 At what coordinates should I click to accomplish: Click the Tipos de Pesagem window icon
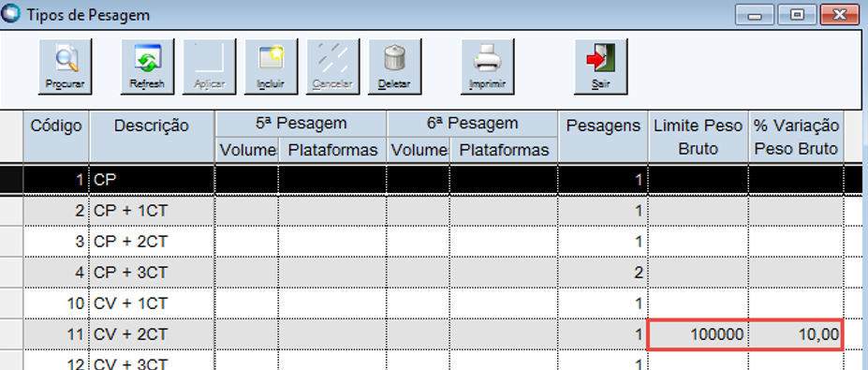11,14
